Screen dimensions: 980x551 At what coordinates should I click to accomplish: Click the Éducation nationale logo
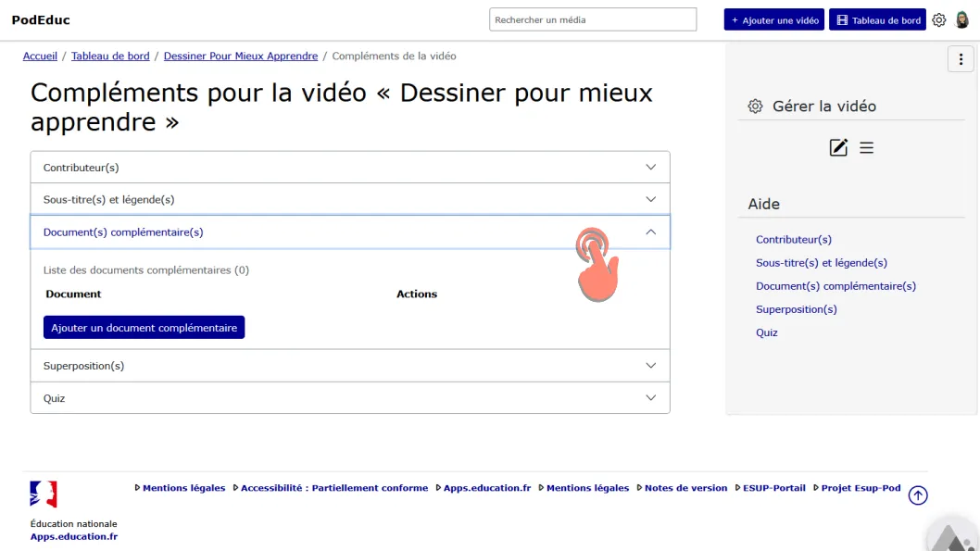pos(44,495)
